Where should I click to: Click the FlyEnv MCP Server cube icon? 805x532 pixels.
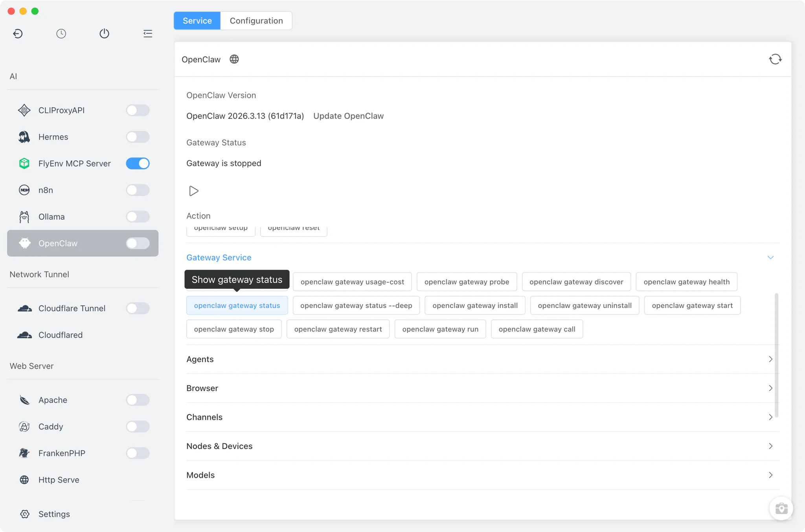24,163
